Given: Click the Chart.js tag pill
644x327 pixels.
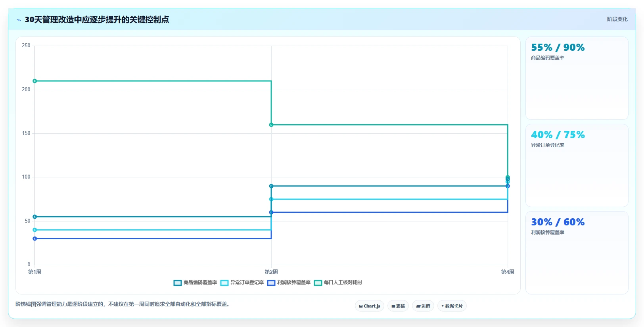Looking at the screenshot, I should (x=370, y=306).
